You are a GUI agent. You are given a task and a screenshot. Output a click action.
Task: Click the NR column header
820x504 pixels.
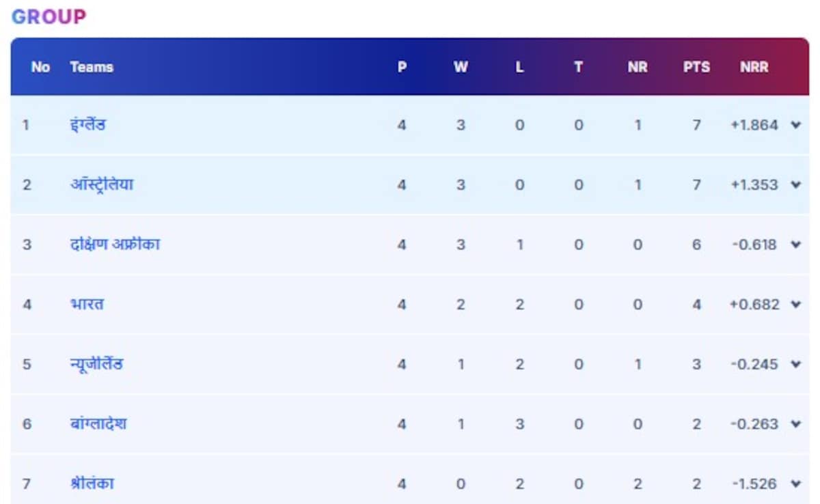tap(638, 67)
